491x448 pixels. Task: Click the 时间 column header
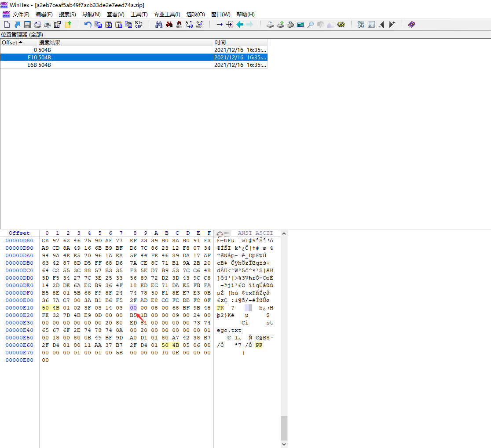[241, 43]
